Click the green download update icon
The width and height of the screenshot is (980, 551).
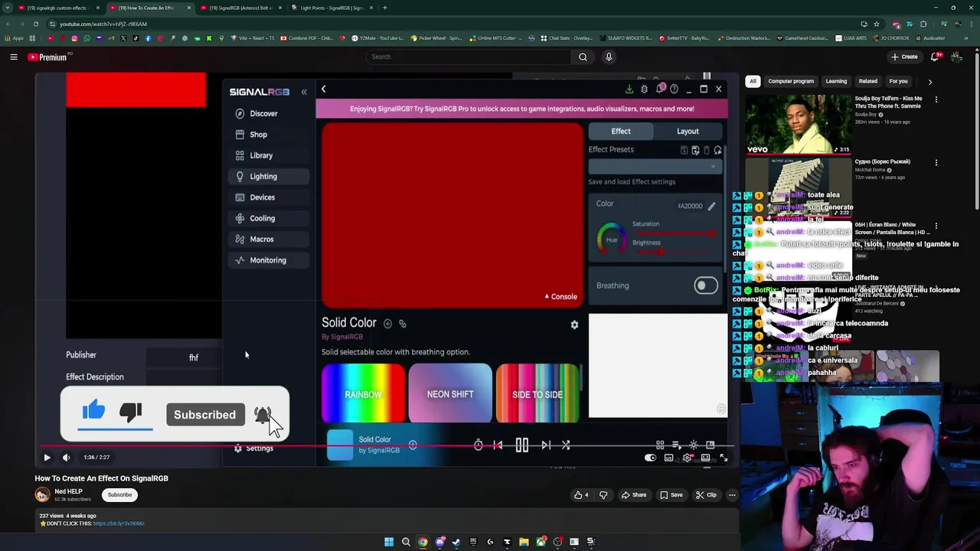tap(629, 90)
